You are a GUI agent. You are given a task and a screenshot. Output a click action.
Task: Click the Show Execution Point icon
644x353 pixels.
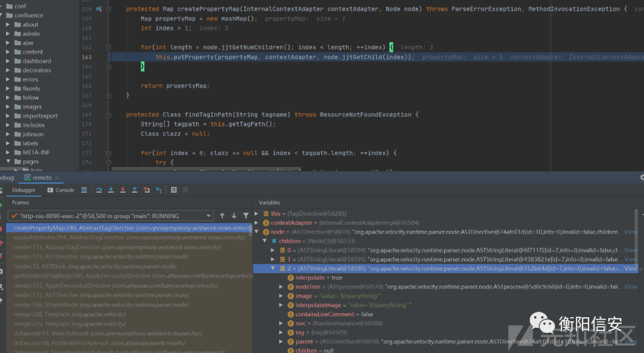pyautogui.click(x=84, y=190)
